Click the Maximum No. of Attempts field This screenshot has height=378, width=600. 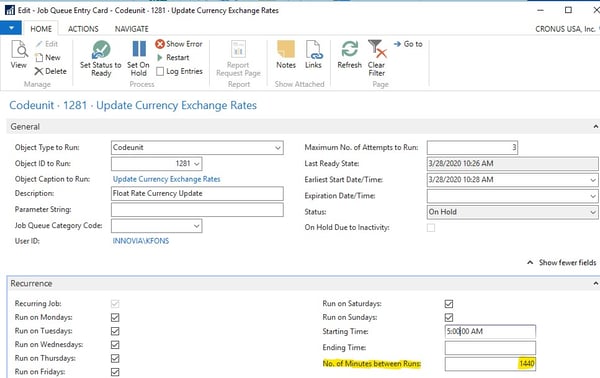(x=472, y=148)
